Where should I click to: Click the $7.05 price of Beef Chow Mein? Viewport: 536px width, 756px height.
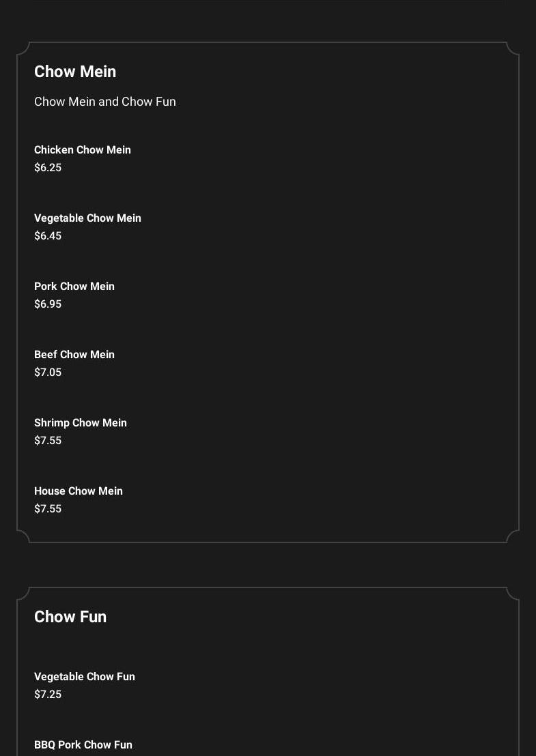48,373
